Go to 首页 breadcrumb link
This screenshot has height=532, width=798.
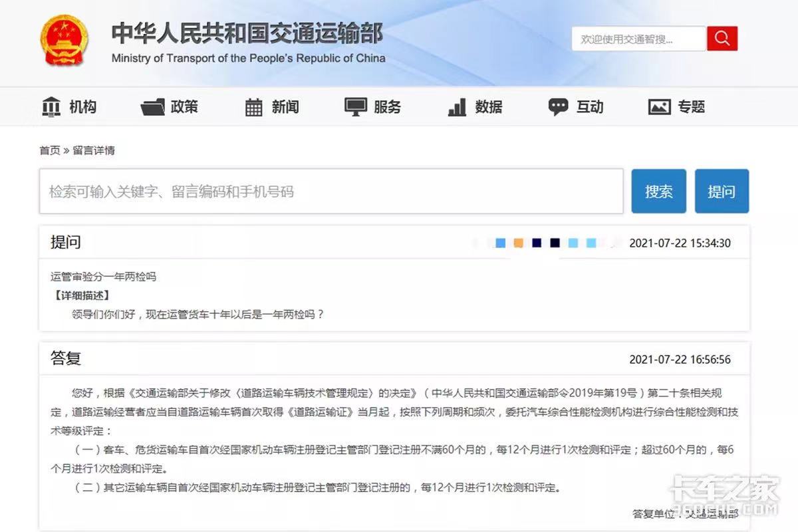click(49, 150)
